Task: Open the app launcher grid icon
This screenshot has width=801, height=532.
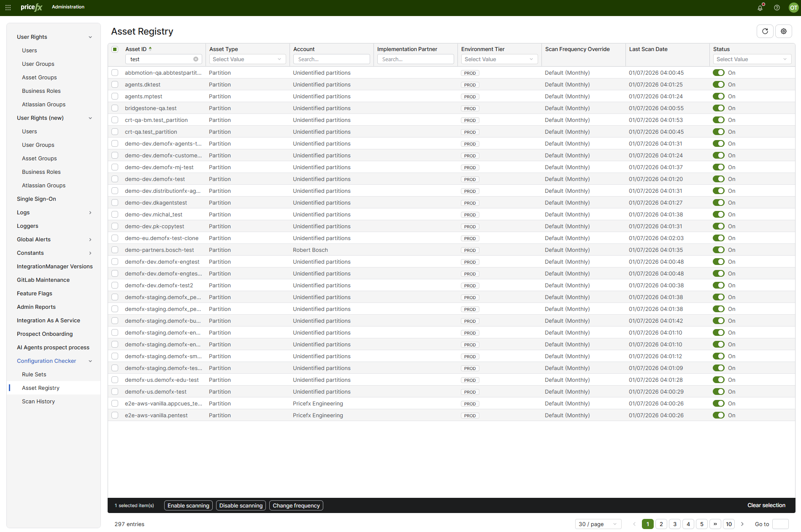Action: tap(8, 7)
